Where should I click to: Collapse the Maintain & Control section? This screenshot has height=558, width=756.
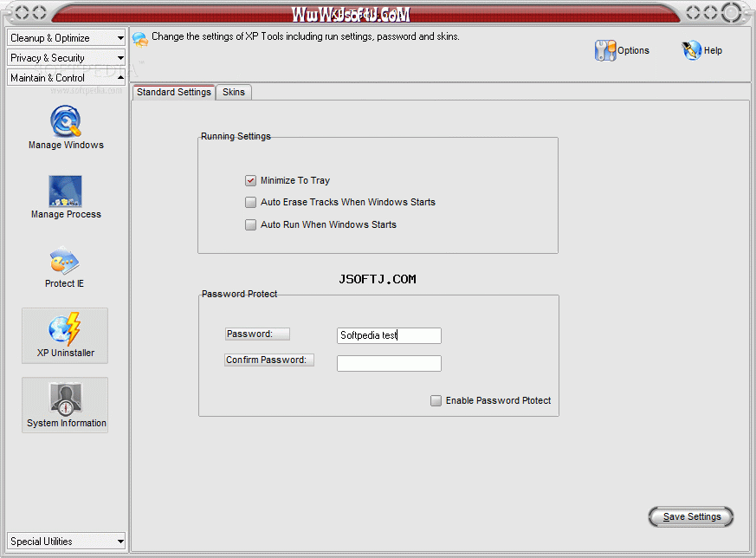point(66,78)
